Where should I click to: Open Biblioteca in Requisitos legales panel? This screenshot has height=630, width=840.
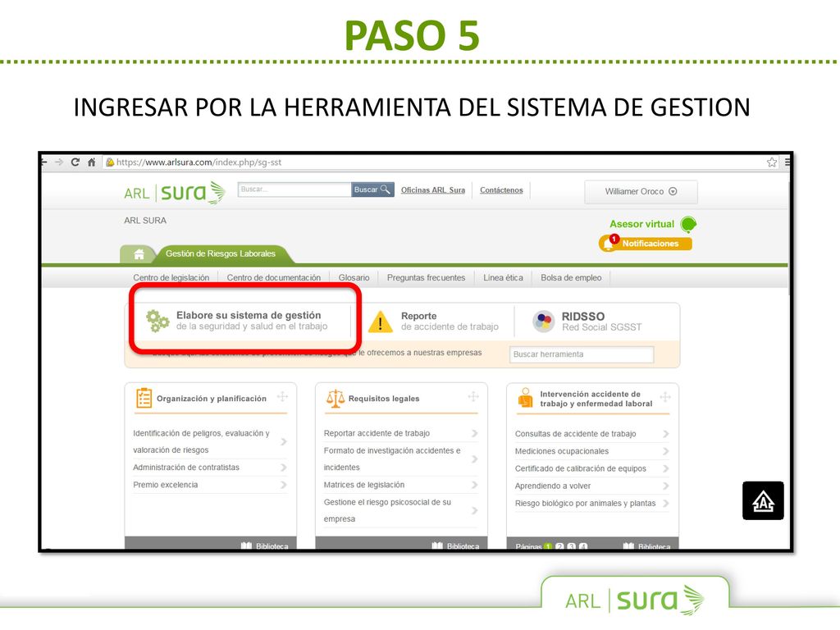pos(456,546)
